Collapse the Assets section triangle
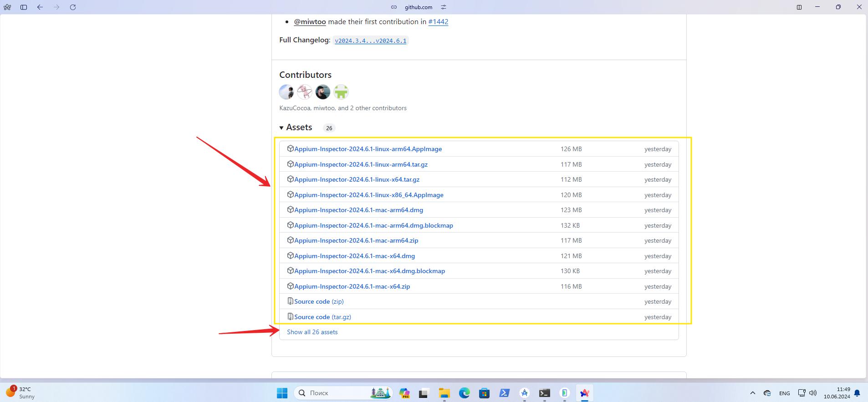Image resolution: width=868 pixels, height=402 pixels. [x=281, y=128]
